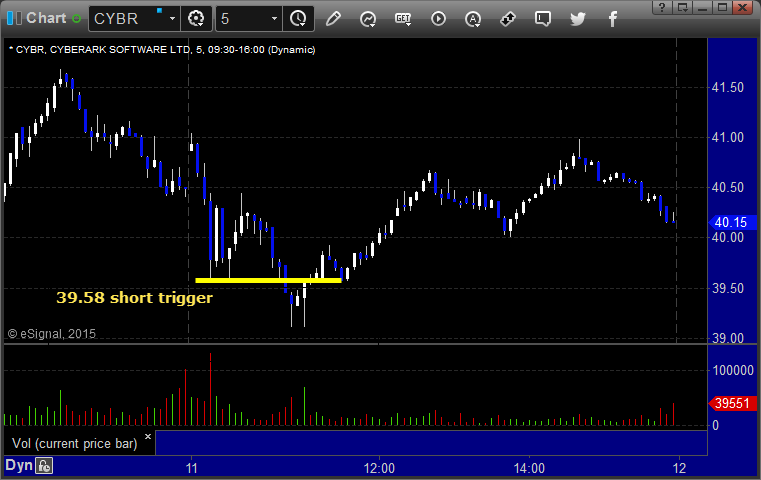The width and height of the screenshot is (761, 480).
Task: Click the chart title CYBERARK SOFTWARE LTD text
Action: point(120,50)
